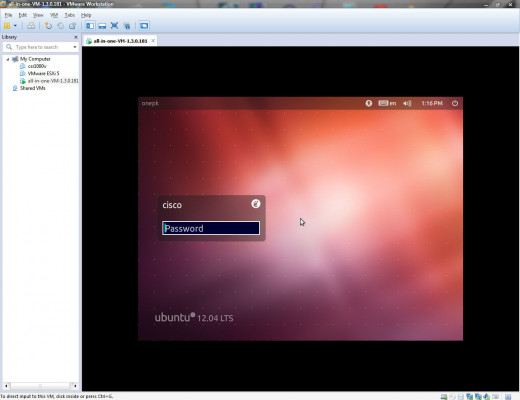Viewport: 520px width, 400px height.
Task: Open the Help menu
Action: [x=86, y=15]
